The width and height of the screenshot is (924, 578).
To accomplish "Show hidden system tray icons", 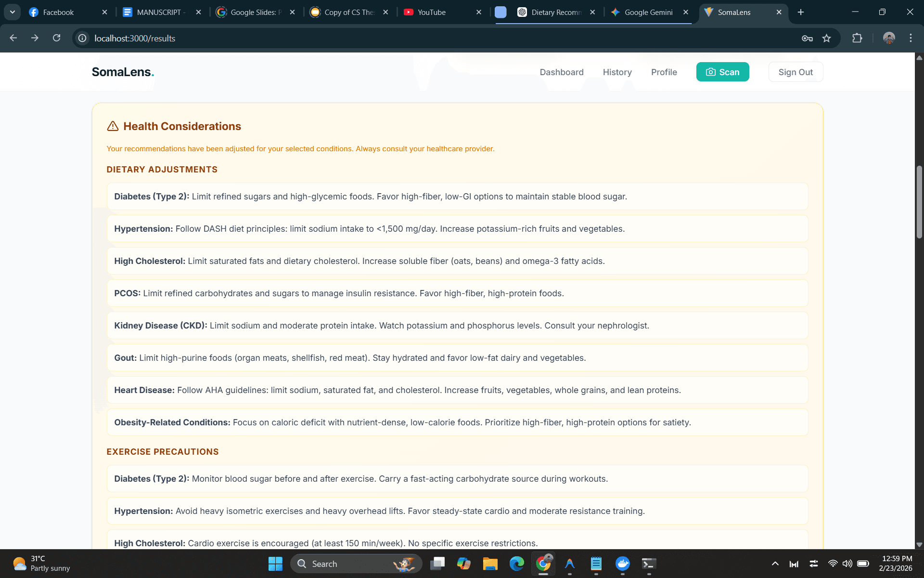I will point(775,564).
